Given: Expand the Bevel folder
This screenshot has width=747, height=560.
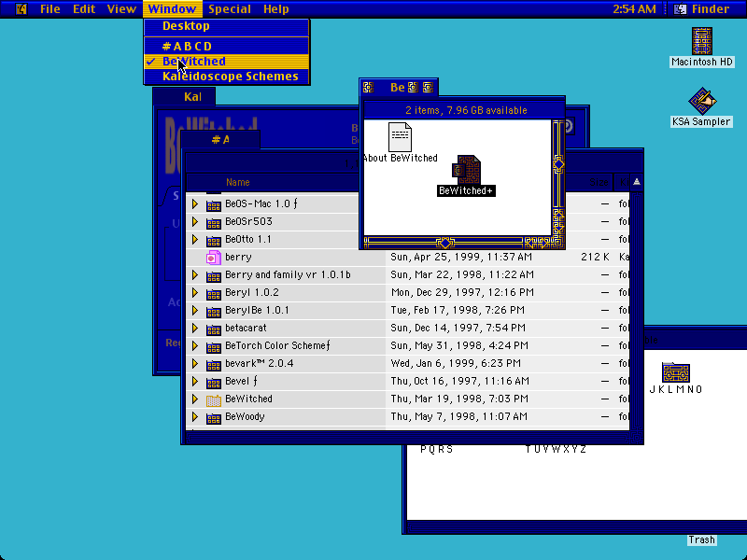Looking at the screenshot, I should click(195, 381).
